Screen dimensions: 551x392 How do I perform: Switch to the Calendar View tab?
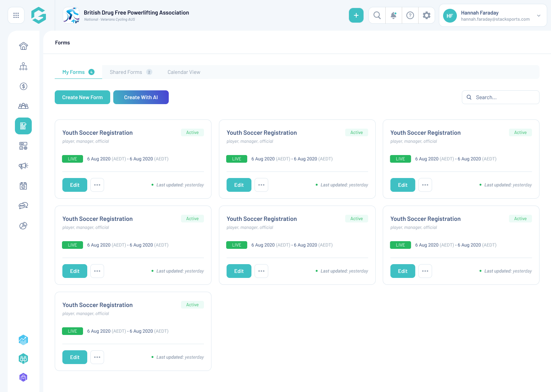(x=184, y=72)
